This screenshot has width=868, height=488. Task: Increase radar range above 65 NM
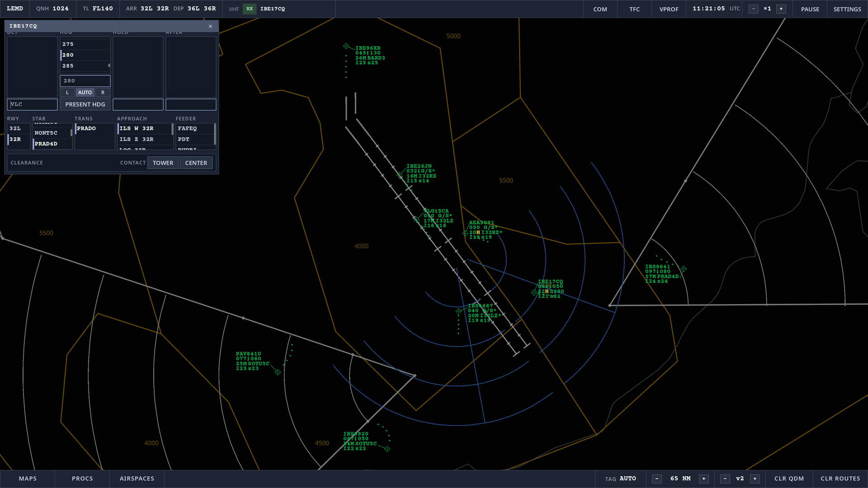(704, 479)
